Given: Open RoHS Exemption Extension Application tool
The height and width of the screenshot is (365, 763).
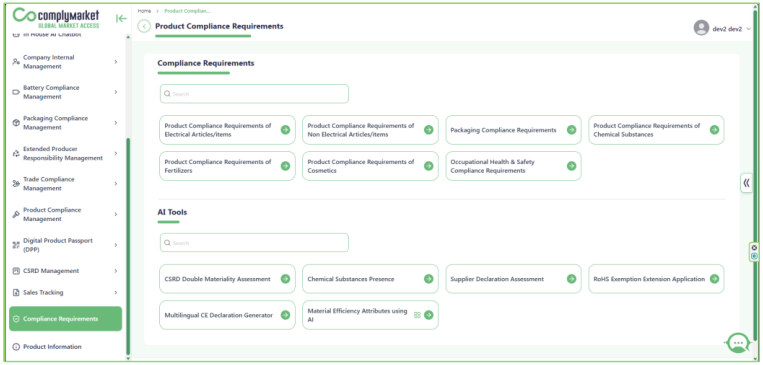Looking at the screenshot, I should pos(656,279).
